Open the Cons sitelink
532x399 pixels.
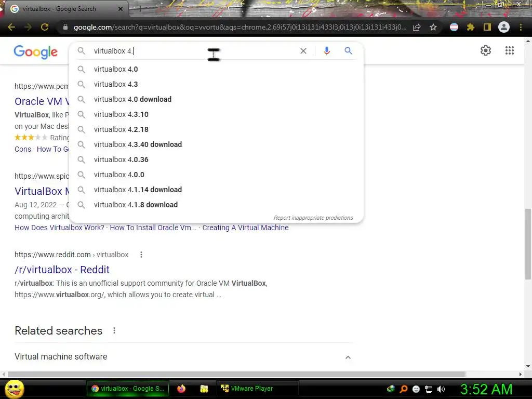pyautogui.click(x=23, y=149)
